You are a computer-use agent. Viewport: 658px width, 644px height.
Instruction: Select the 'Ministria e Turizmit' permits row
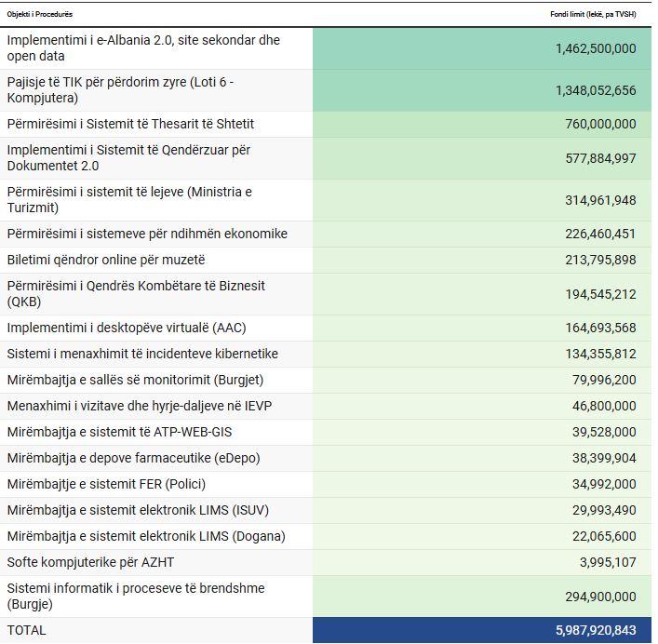(129, 200)
